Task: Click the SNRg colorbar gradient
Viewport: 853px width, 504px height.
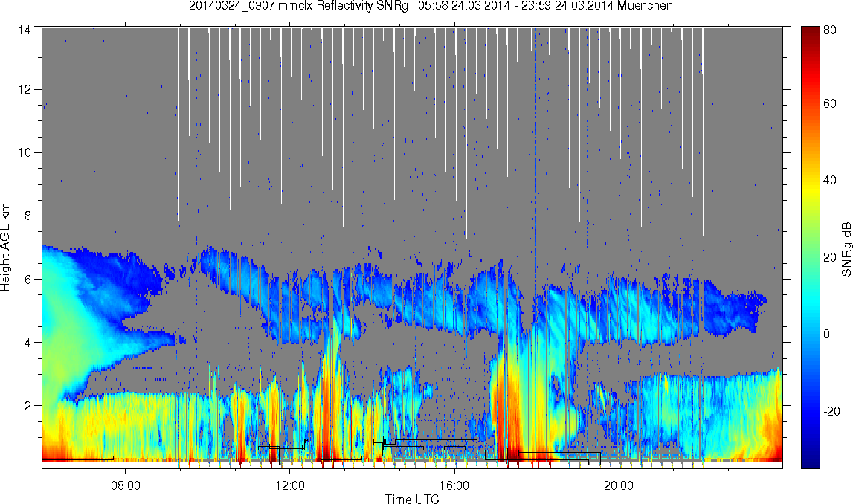Action: [810, 248]
